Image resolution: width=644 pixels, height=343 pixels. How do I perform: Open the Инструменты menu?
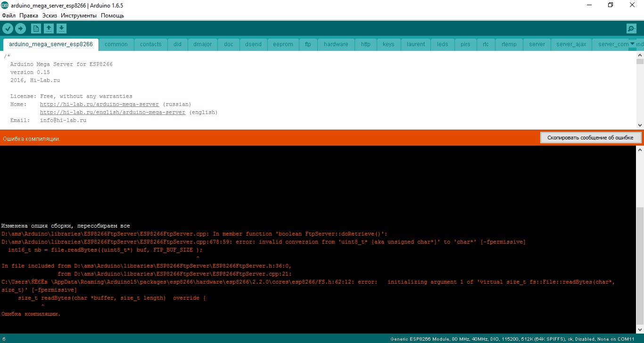(x=79, y=16)
